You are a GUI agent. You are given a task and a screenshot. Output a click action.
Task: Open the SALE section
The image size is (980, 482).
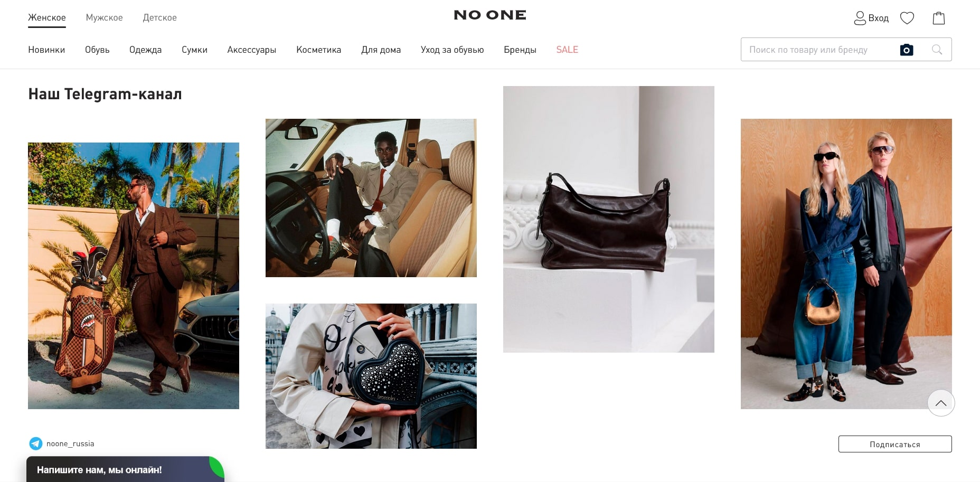click(x=567, y=50)
